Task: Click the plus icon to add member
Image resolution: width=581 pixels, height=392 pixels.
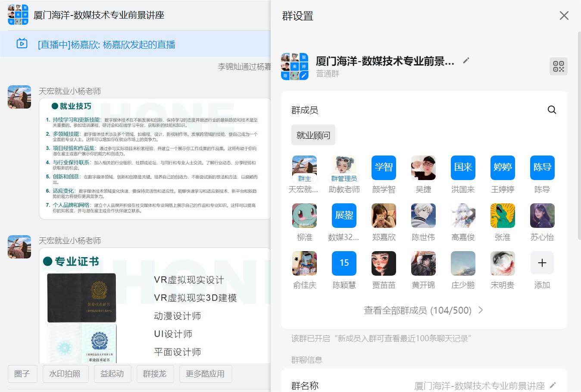Action: [542, 263]
